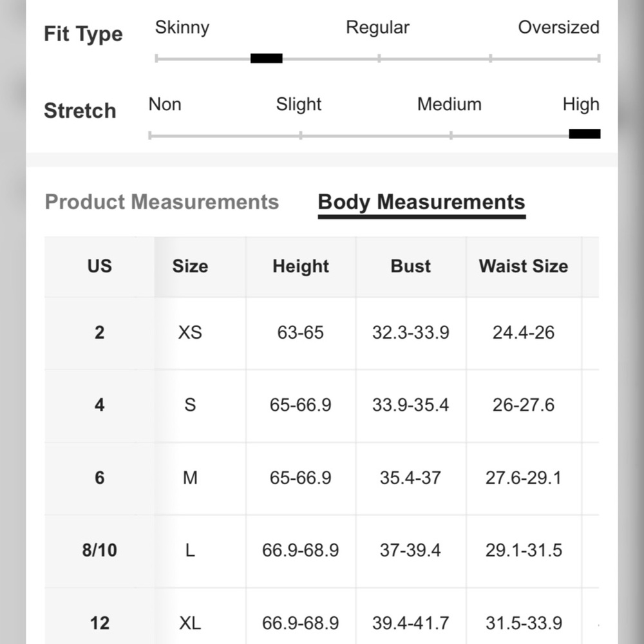This screenshot has width=644, height=644.
Task: Click the Oversized fit label
Action: click(558, 28)
